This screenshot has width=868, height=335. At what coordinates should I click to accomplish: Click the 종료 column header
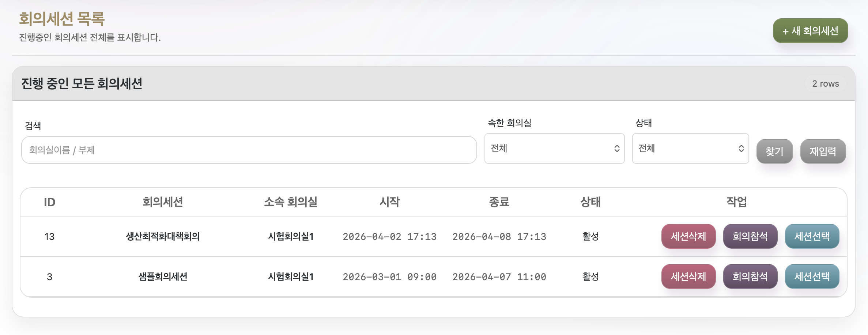pos(499,202)
